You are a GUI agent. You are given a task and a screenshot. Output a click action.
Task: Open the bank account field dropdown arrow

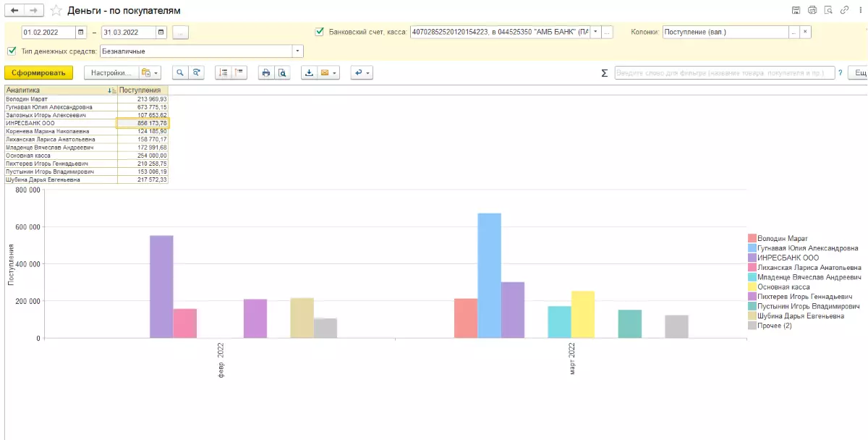coord(595,33)
